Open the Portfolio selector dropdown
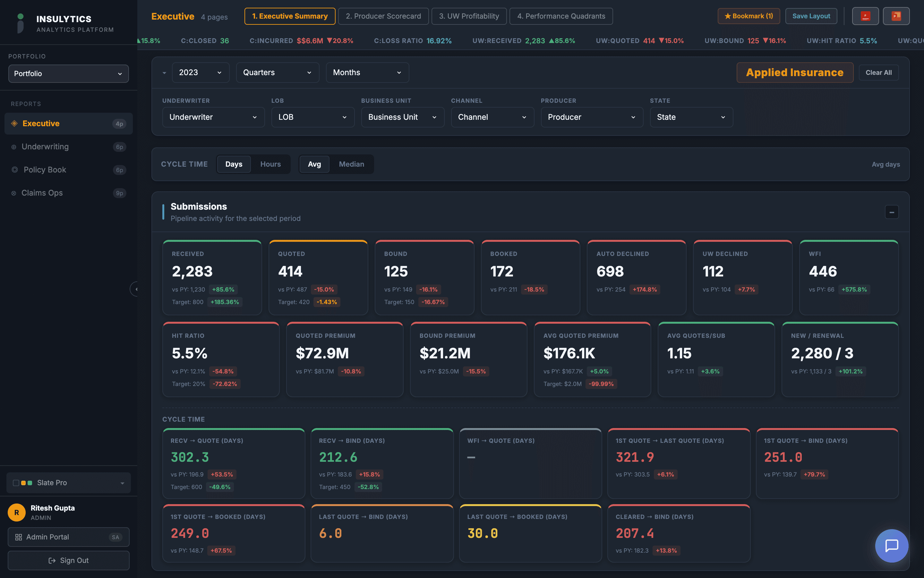 [68, 74]
